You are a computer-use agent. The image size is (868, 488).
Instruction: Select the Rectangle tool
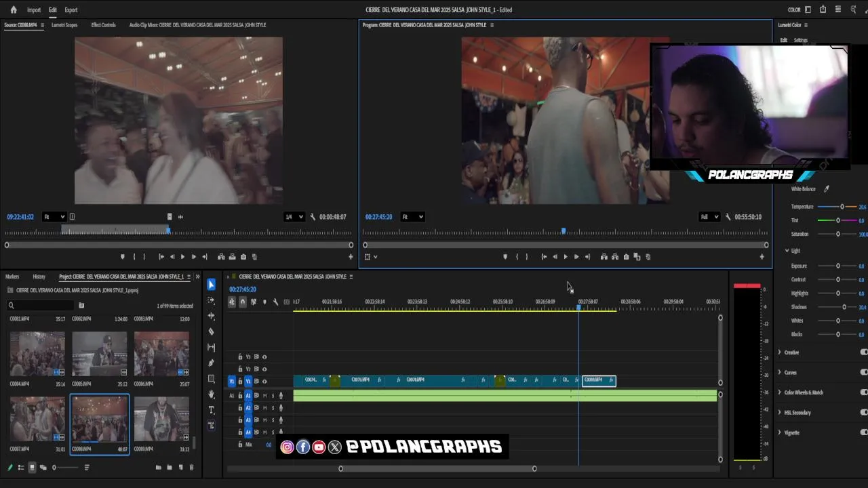pyautogui.click(x=212, y=379)
